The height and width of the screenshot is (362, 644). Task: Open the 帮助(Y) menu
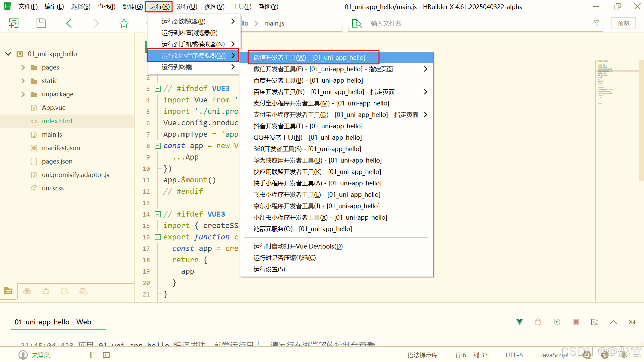click(268, 7)
